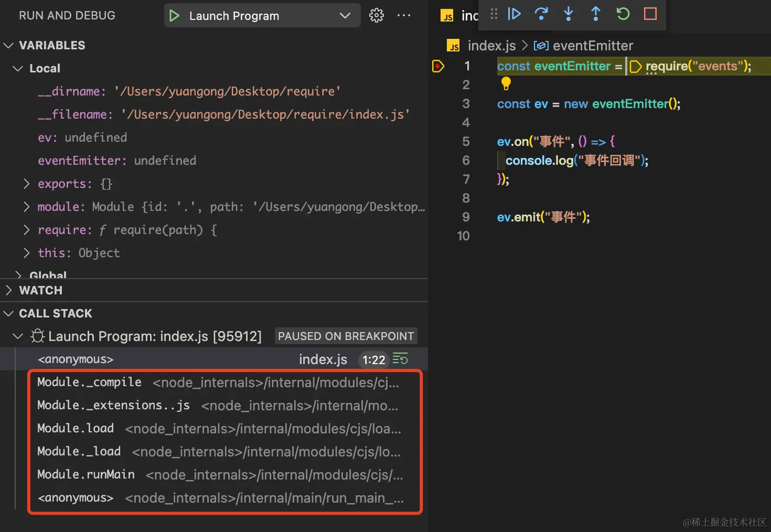This screenshot has width=771, height=532.
Task: Step Over in debug toolbar
Action: 541,14
